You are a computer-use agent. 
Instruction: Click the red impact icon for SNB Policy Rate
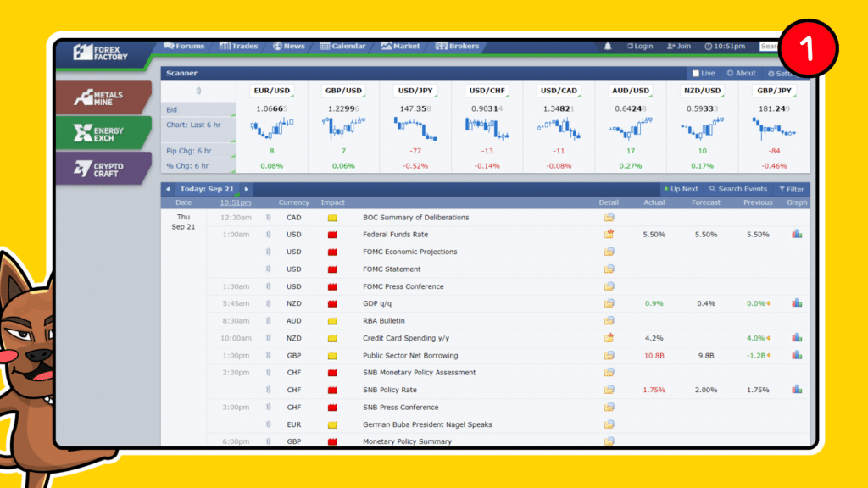(332, 390)
